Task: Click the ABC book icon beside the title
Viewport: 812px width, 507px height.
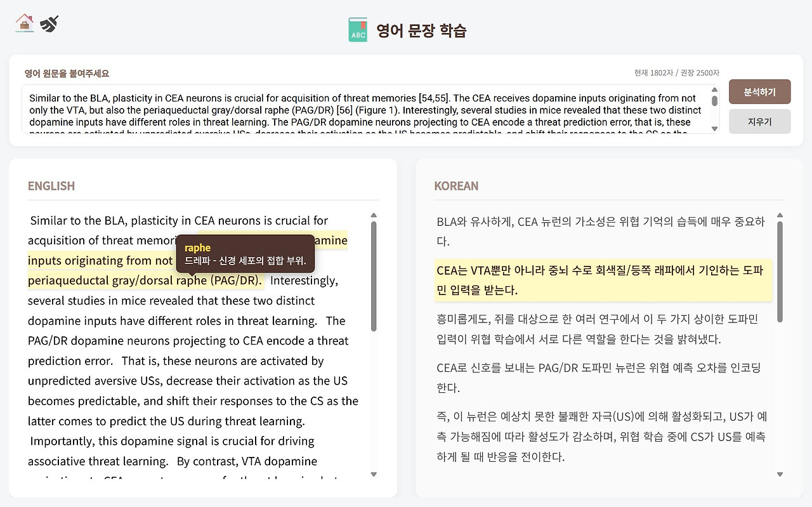Action: (357, 29)
